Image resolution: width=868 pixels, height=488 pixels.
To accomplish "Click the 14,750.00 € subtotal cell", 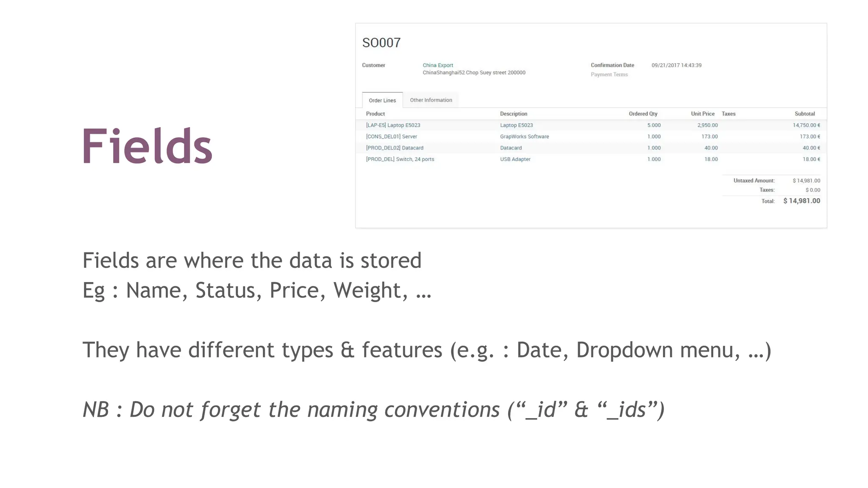I will coord(806,125).
